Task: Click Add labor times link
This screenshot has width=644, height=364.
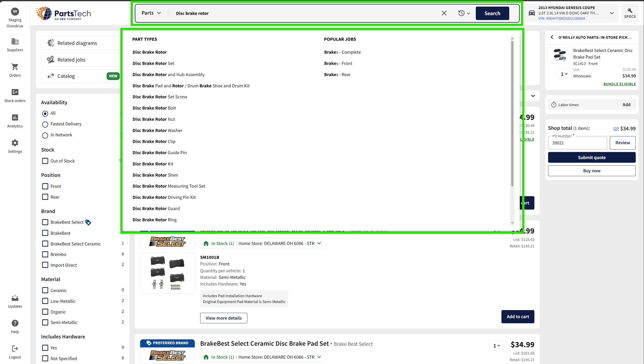Action: tap(626, 105)
